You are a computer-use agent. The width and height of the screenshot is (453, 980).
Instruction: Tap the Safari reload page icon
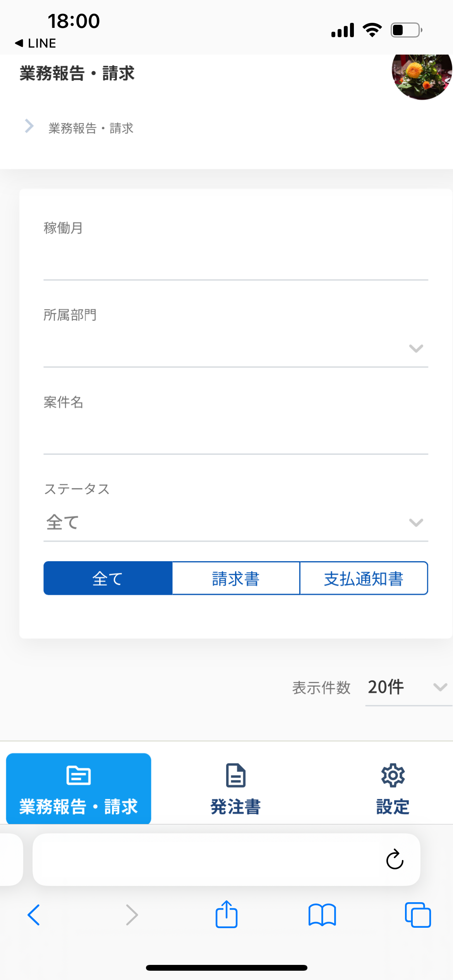[395, 860]
